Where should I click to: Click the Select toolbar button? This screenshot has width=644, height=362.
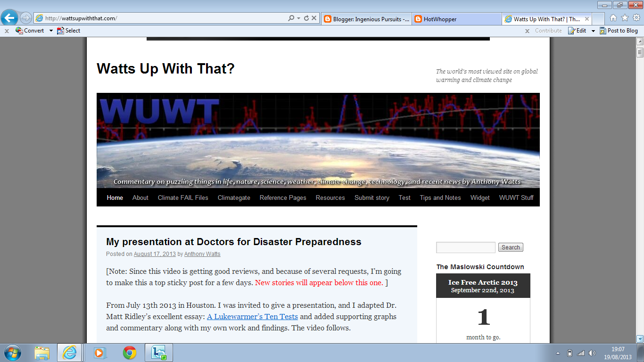click(68, 31)
